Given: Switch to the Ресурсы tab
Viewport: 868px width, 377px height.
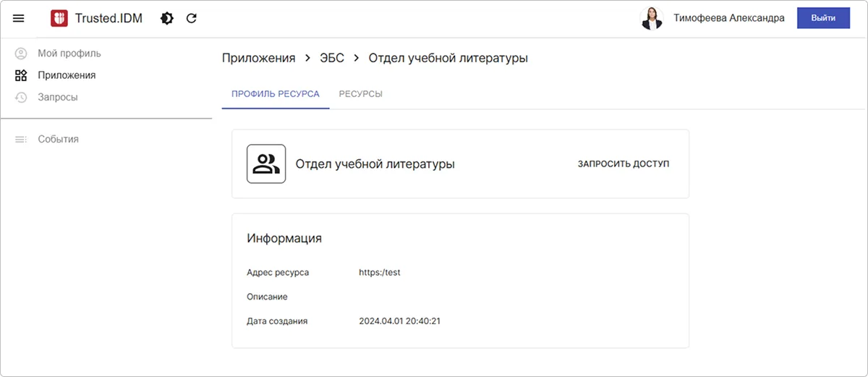Looking at the screenshot, I should (360, 94).
